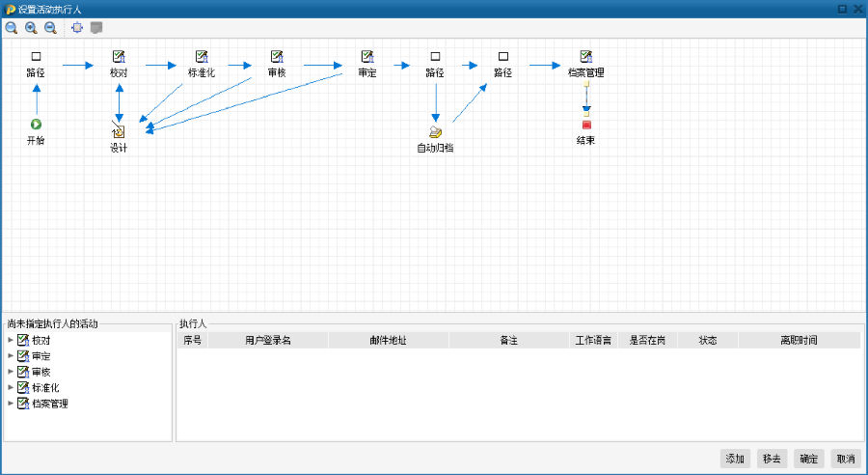Click the 离职时间 column header

point(800,340)
